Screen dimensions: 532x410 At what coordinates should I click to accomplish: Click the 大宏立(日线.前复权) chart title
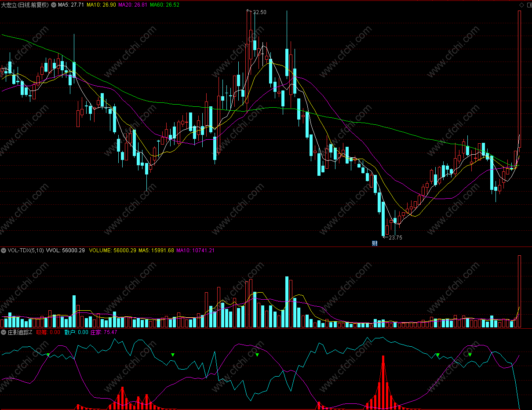click(x=25, y=5)
